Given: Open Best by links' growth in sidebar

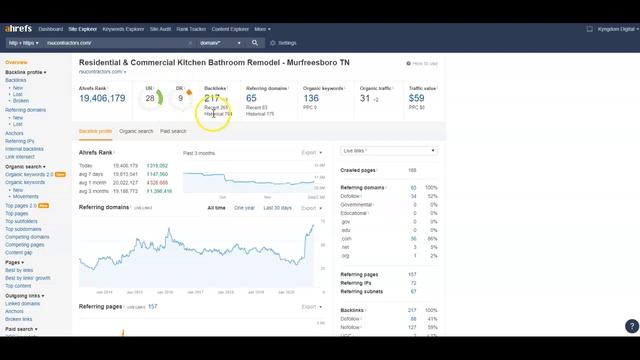Looking at the screenshot, I should (28, 278).
